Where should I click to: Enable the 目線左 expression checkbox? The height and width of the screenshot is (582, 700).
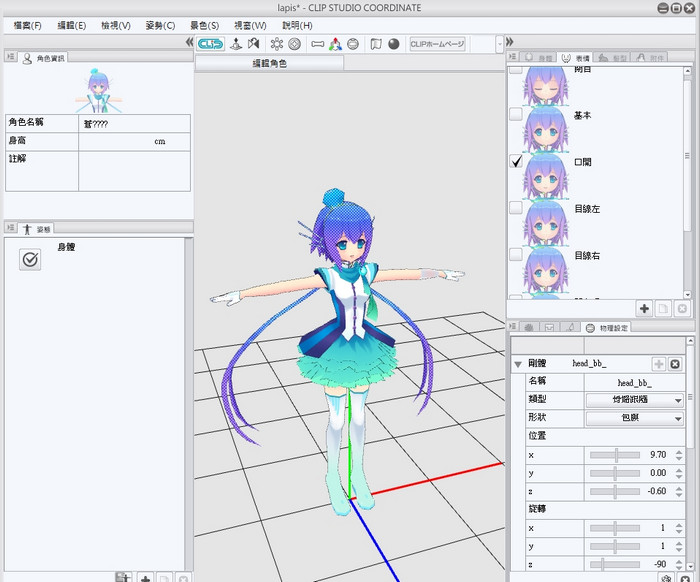coord(516,208)
